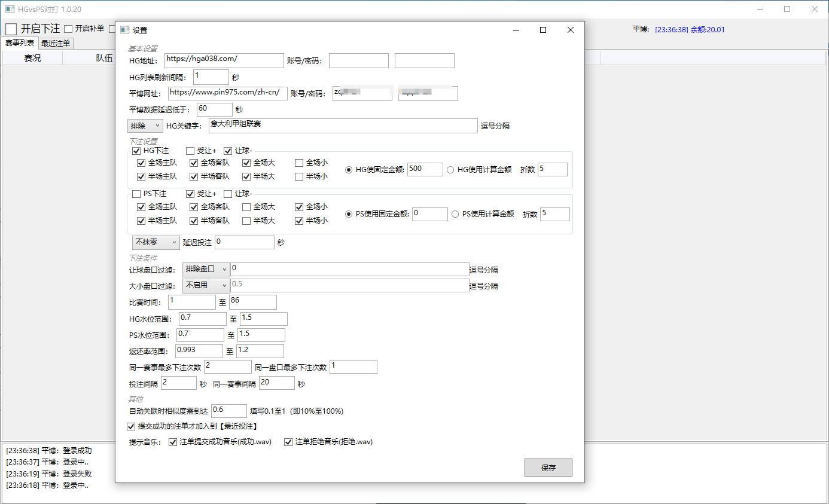Select the HG使用计算金额 radio button
The image size is (829, 504).
[x=451, y=169]
